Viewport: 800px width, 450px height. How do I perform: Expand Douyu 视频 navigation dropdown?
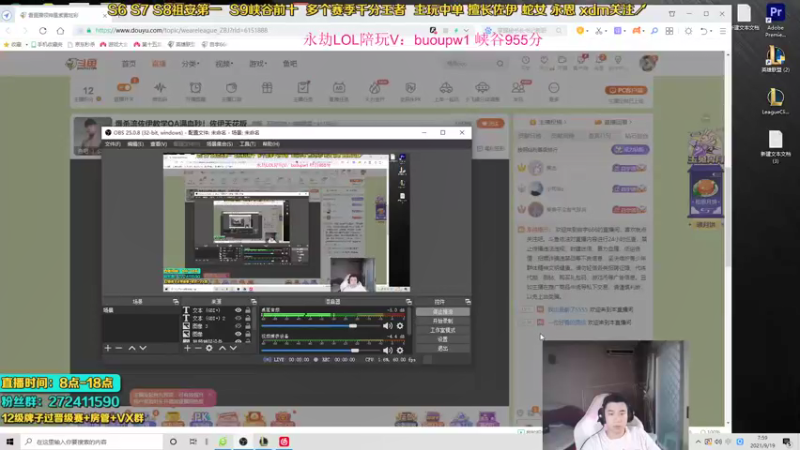coord(224,64)
